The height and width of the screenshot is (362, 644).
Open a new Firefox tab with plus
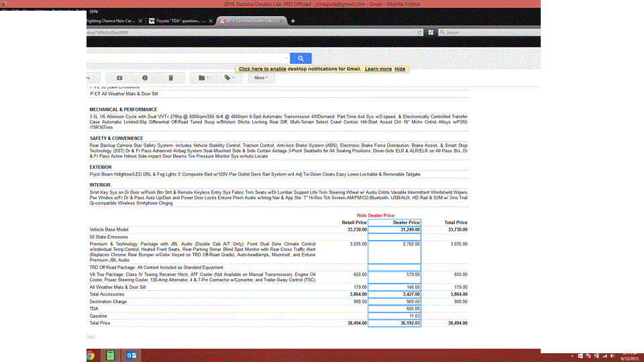[293, 21]
